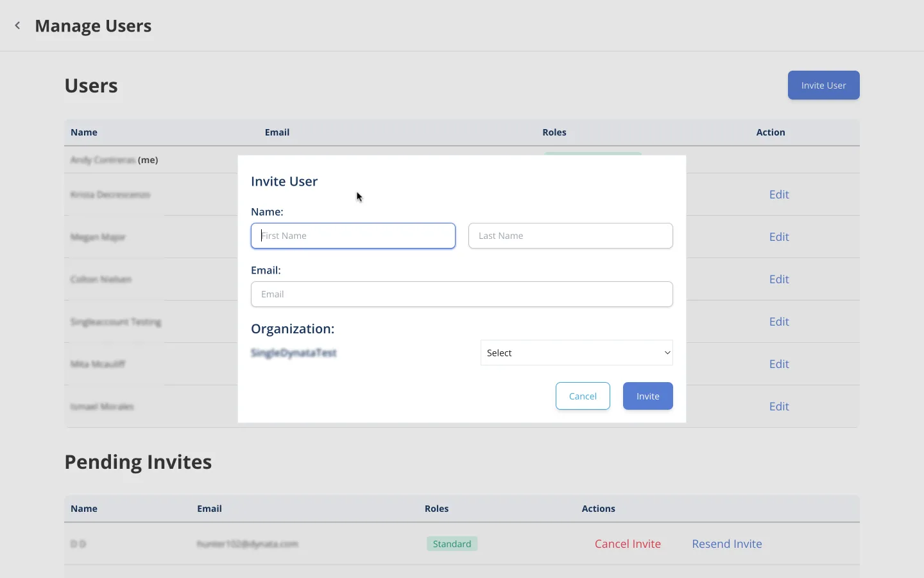This screenshot has height=578, width=924.
Task: Click into the Last Name field
Action: coord(570,236)
